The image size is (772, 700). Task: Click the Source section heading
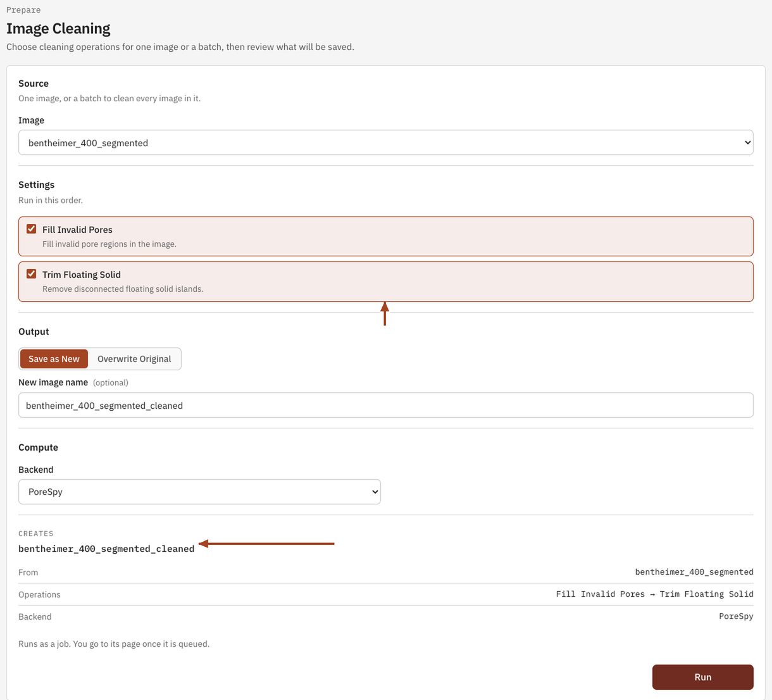[34, 84]
